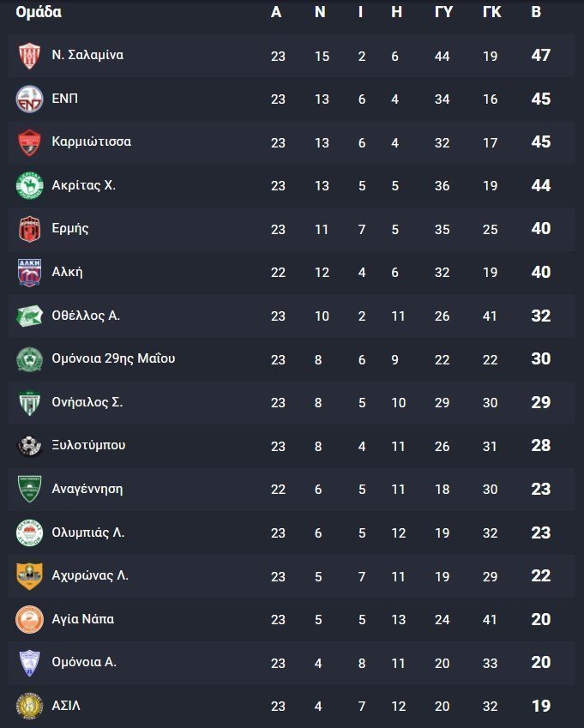
Task: Select the Ονήσιλος Σ. shield icon
Action: pos(29,402)
